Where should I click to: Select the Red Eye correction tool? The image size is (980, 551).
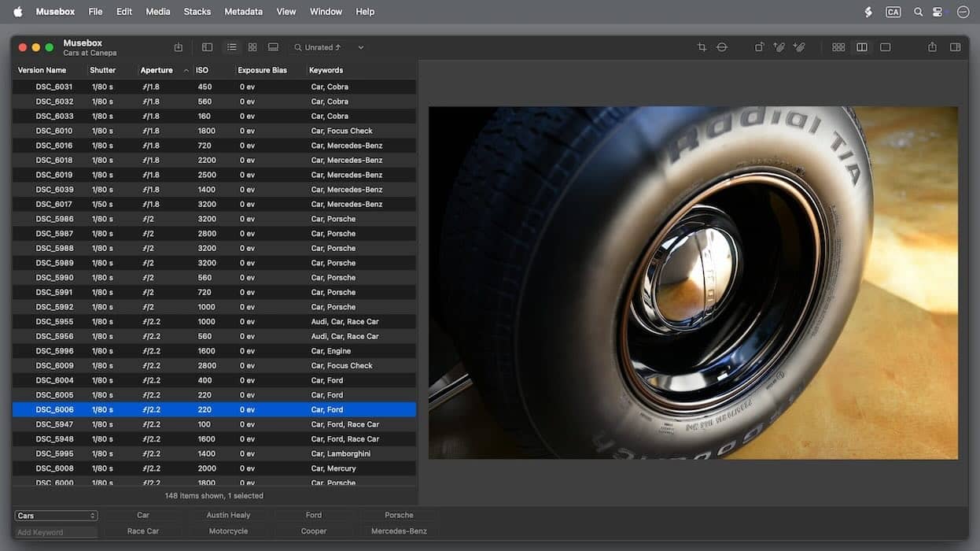(x=721, y=47)
